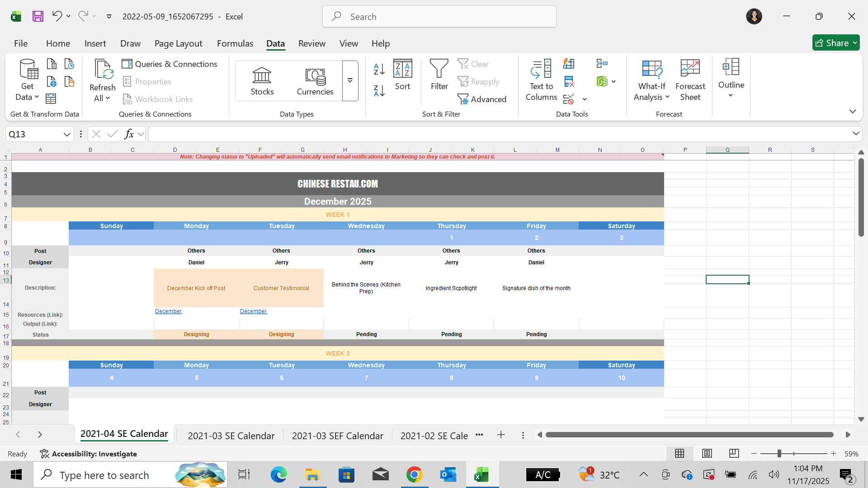868x488 pixels.
Task: Enable Page Break Preview view
Action: pyautogui.click(x=734, y=453)
